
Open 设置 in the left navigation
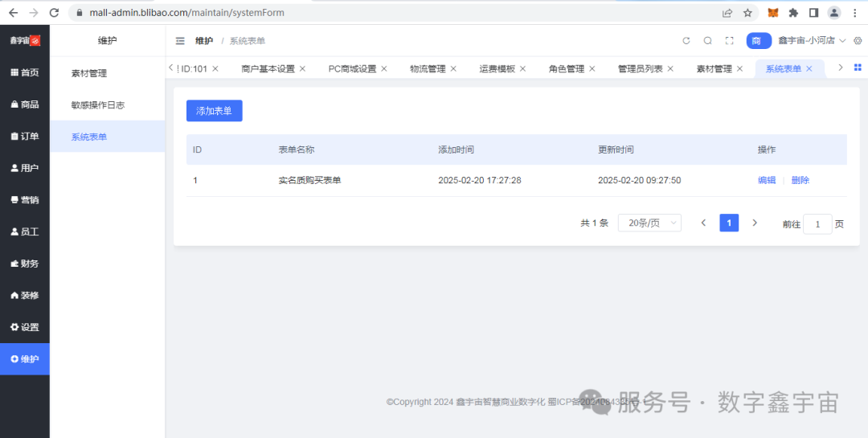(x=25, y=327)
